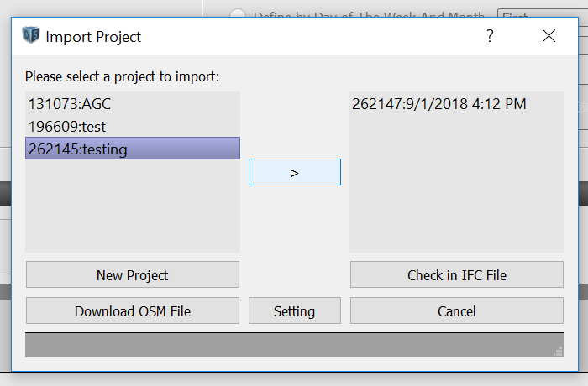Viewport: 588px width, 386px height.
Task: Click the arrow button to move project
Action: pos(294,172)
